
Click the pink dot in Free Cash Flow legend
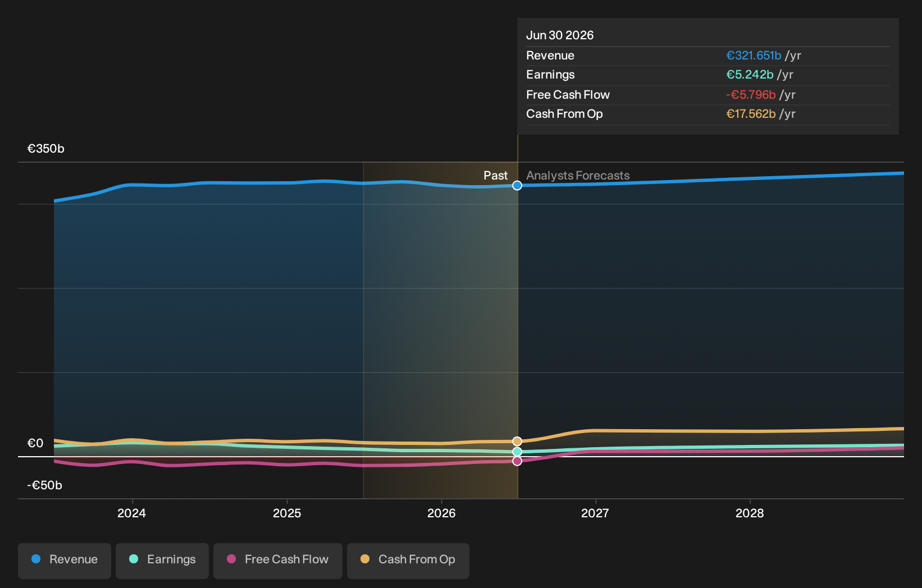click(x=231, y=559)
